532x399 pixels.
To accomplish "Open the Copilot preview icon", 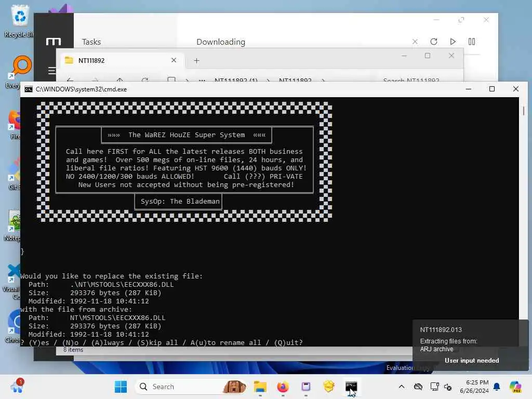I will tap(515, 387).
